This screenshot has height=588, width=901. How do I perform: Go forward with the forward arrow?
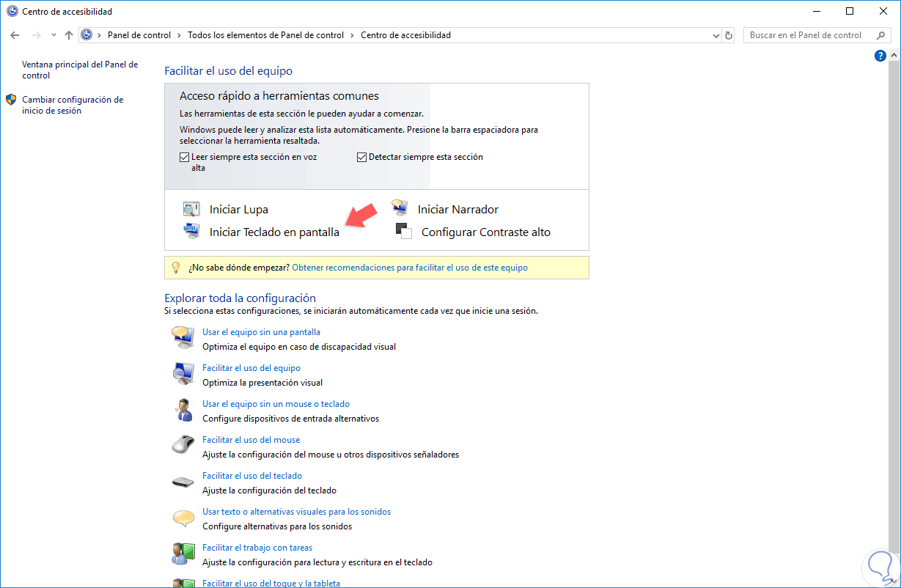(36, 35)
